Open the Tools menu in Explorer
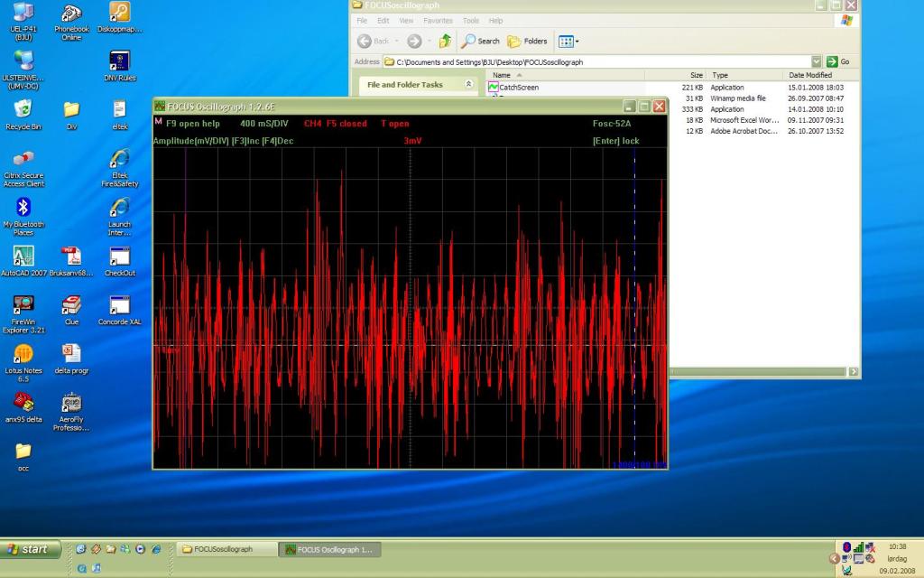Viewport: 924px width, 578px height. click(x=471, y=21)
